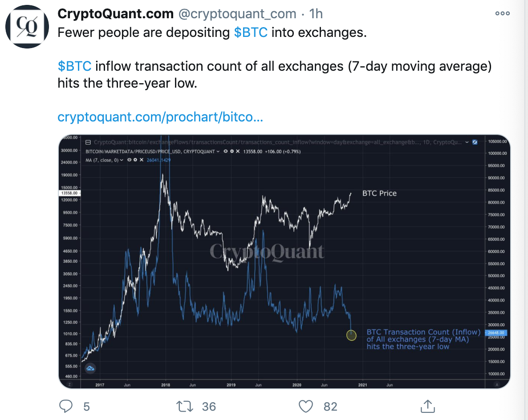Image resolution: width=528 pixels, height=420 pixels.
Task: Expand BITCOIN price series dropdown chevron
Action: [218, 151]
